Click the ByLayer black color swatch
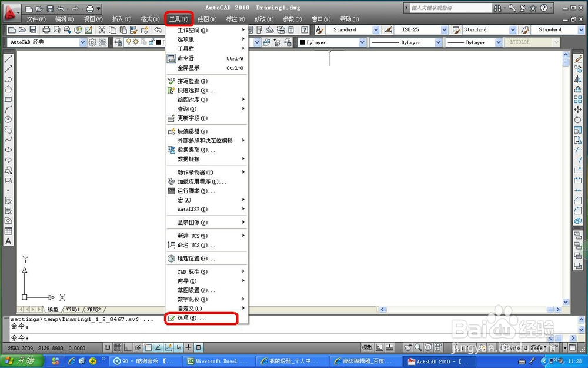This screenshot has height=368, width=588. click(303, 42)
